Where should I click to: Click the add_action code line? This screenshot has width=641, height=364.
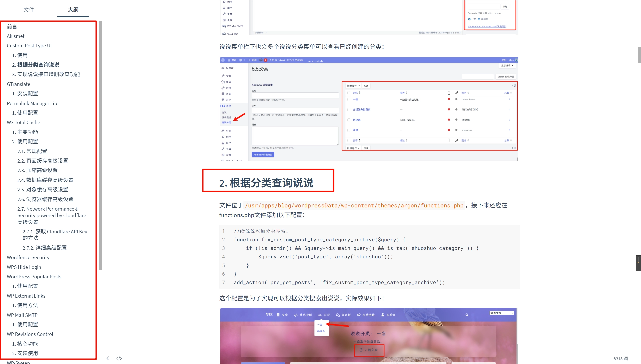pyautogui.click(x=339, y=282)
